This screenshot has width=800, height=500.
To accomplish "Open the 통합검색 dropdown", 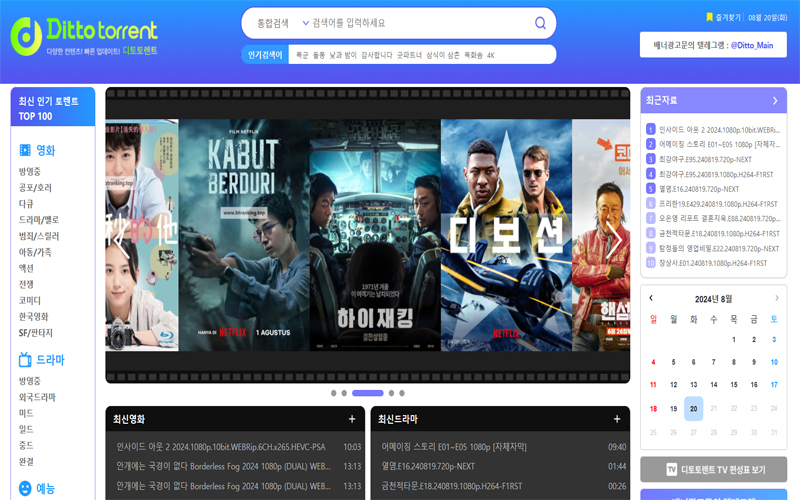I will point(283,23).
